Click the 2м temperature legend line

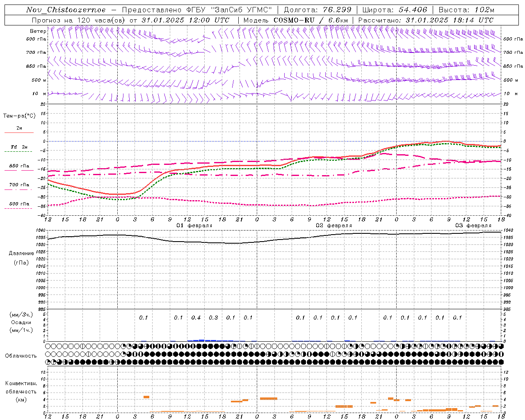(x=19, y=130)
